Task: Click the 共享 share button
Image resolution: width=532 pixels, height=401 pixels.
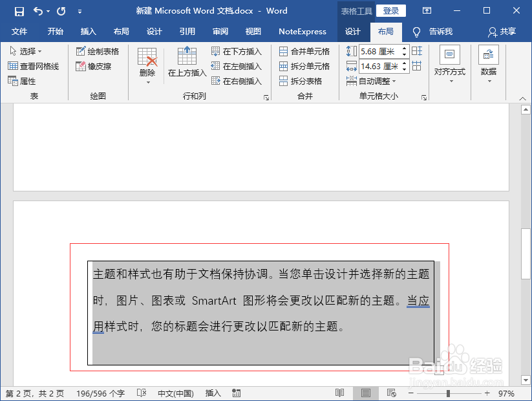Action: pos(502,32)
